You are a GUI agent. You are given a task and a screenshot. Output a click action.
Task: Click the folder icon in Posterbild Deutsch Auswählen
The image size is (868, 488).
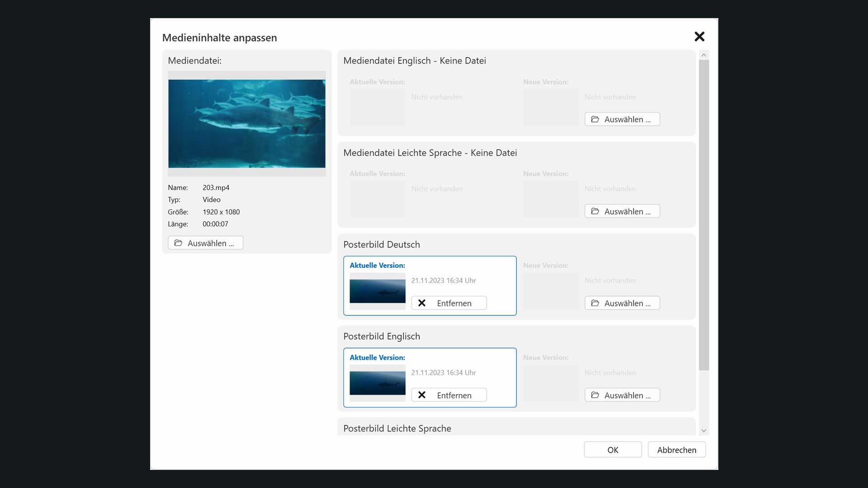tap(595, 303)
